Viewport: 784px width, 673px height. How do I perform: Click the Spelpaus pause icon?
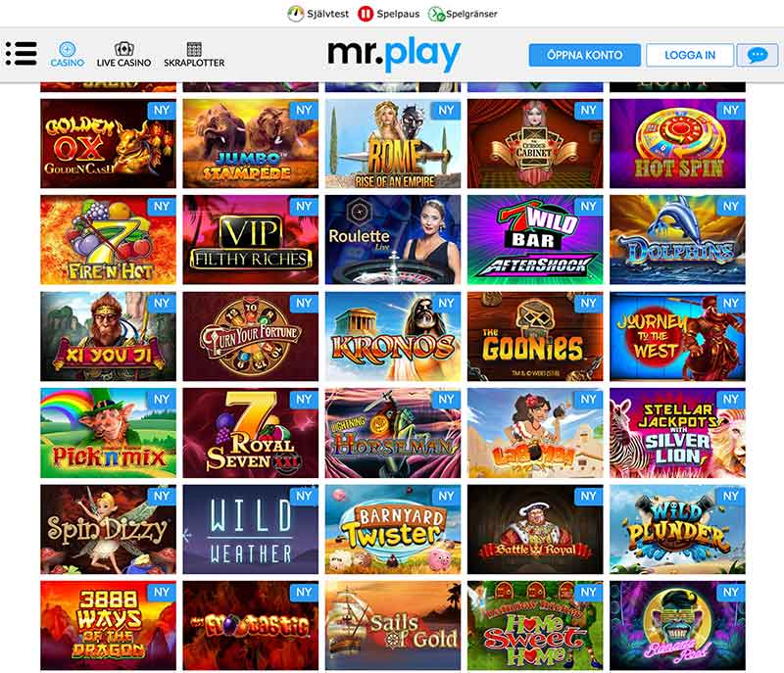(366, 14)
